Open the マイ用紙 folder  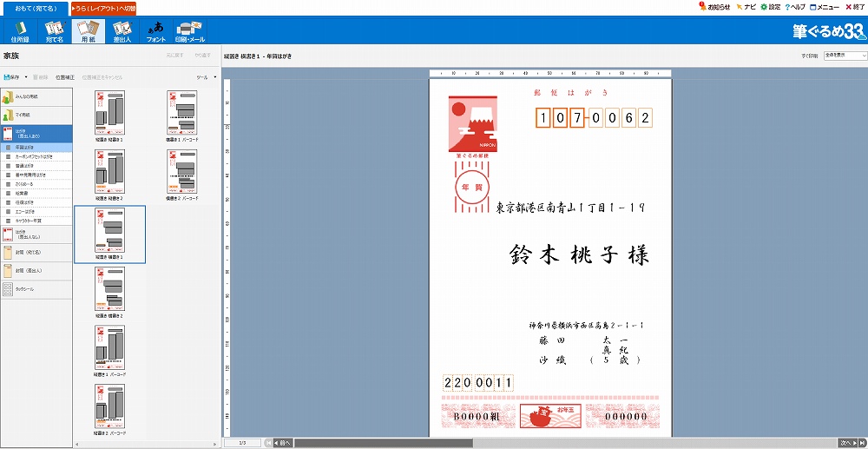36,116
